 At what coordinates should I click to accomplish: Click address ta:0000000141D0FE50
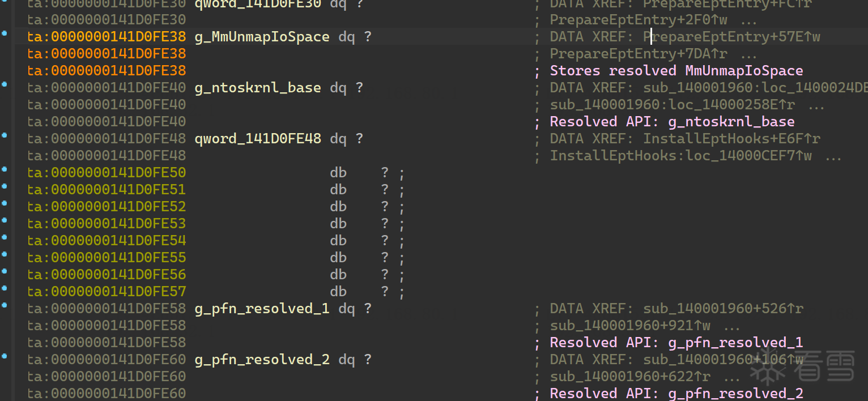coord(107,173)
